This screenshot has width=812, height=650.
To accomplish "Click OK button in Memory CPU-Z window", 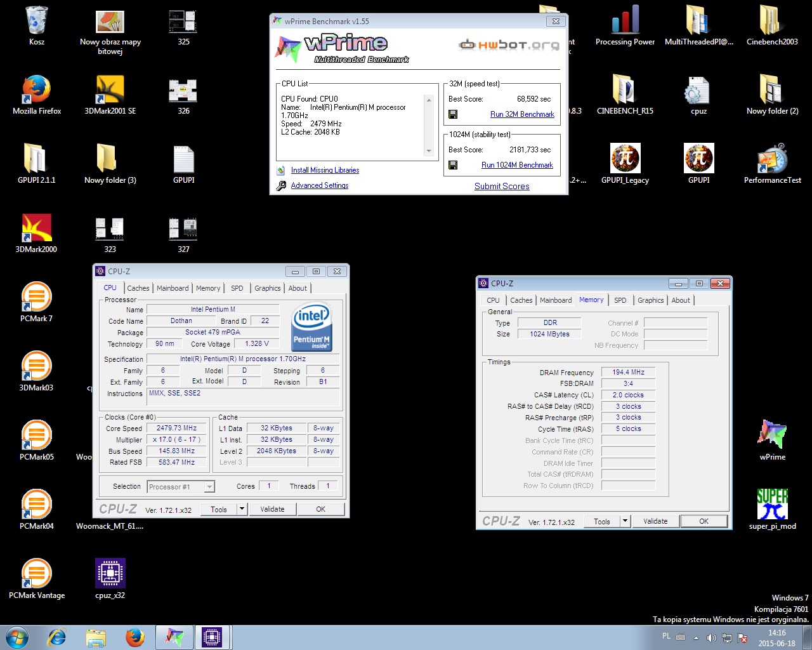I will (704, 521).
